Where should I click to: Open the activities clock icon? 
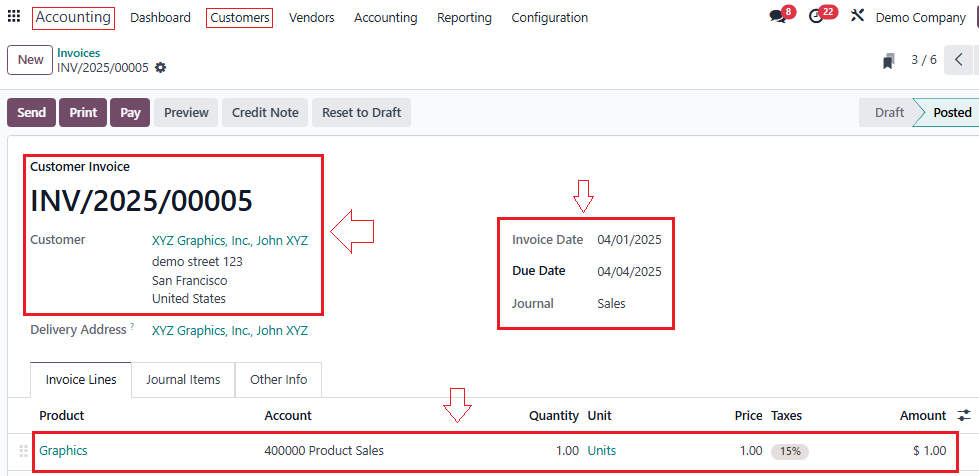coord(816,17)
